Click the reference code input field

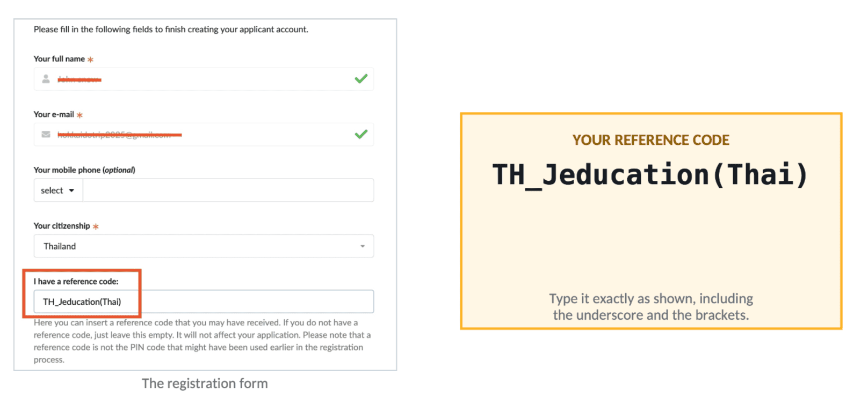[x=204, y=302]
